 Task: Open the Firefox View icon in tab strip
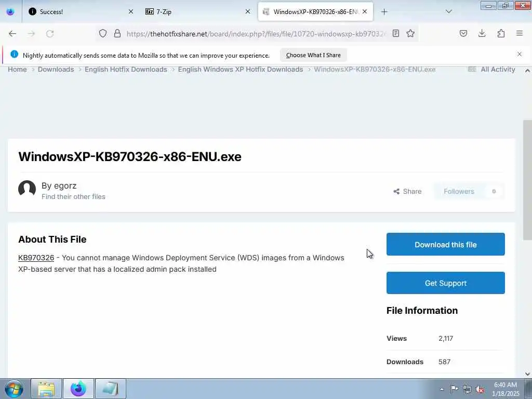[10, 11]
